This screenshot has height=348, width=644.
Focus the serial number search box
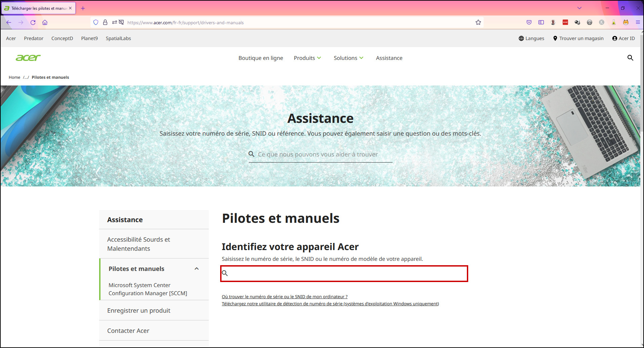pyautogui.click(x=344, y=274)
